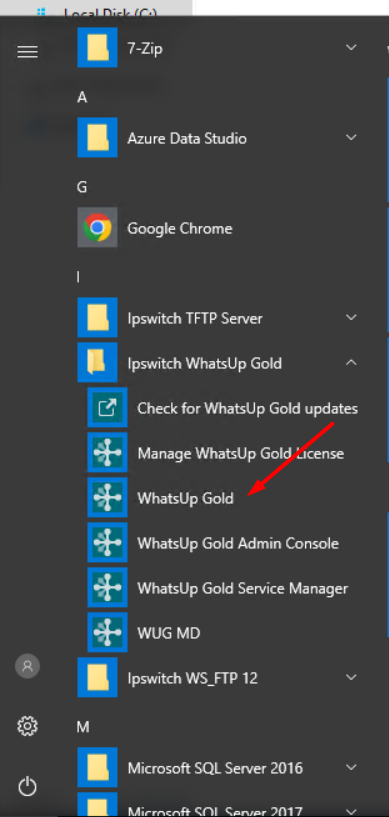
Task: Click the WhatsUp Gold Service Manager icon
Action: pos(107,588)
